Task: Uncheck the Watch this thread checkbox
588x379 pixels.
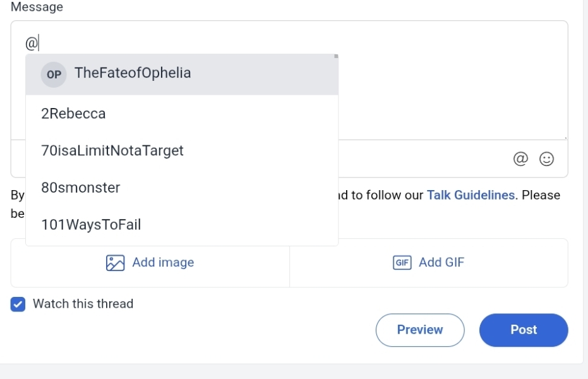Action: [18, 304]
